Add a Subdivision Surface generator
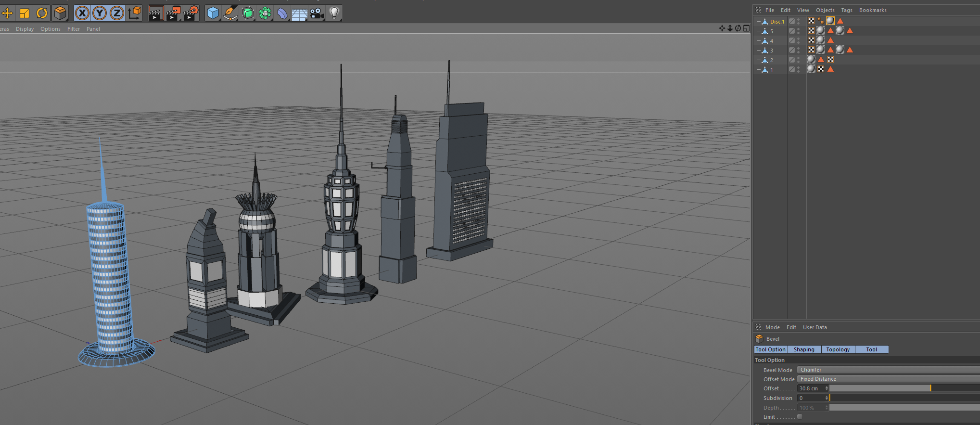This screenshot has width=980, height=425. click(248, 13)
